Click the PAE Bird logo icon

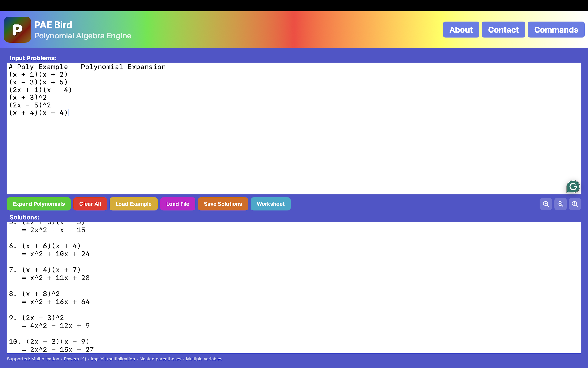tap(18, 30)
